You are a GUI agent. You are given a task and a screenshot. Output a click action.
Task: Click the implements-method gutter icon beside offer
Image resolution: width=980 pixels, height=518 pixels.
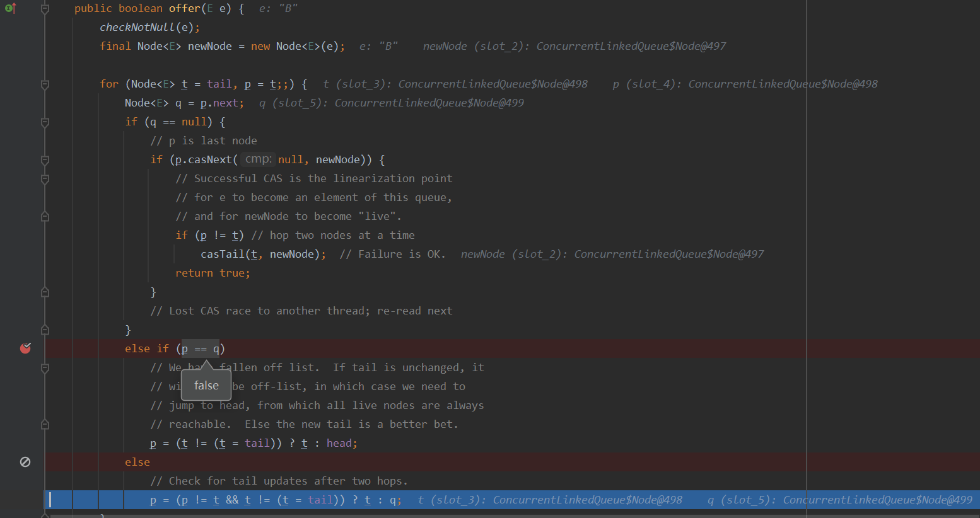pos(10,8)
